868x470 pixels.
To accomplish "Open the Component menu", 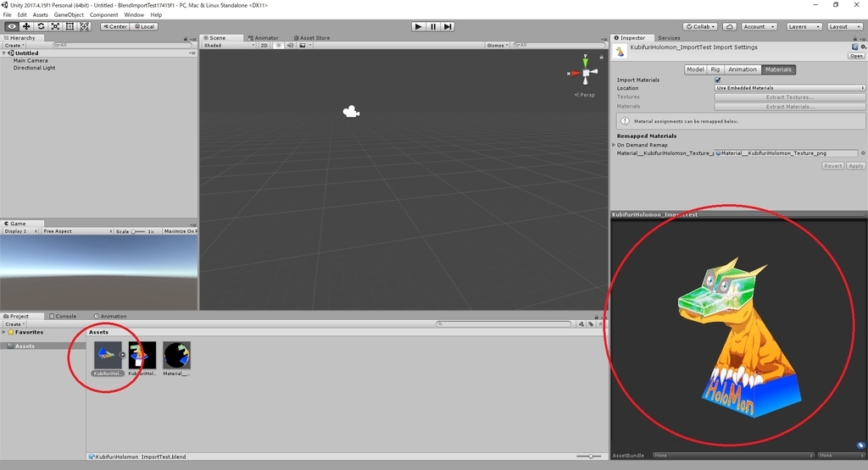I will click(103, 15).
